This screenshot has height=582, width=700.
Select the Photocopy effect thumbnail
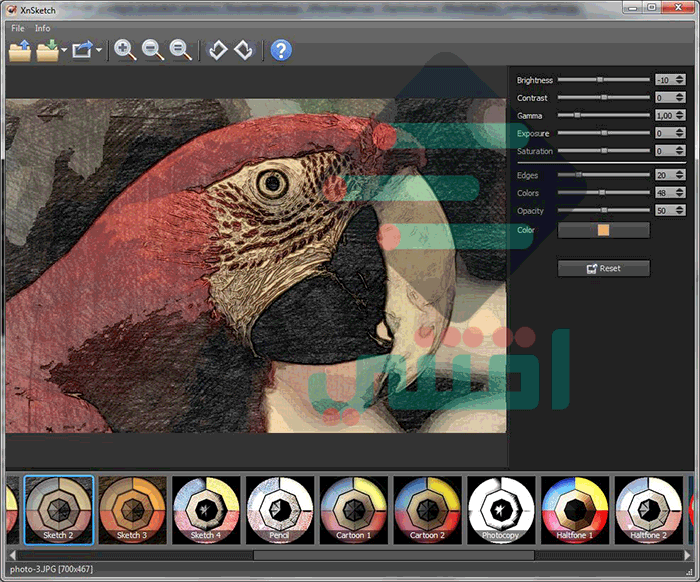tap(501, 510)
